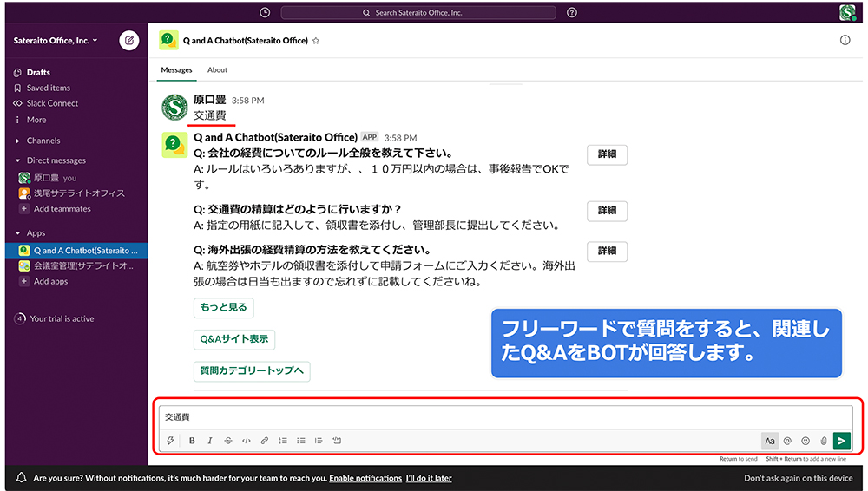This screenshot has width=868, height=491.
Task: Open the user avatar in top-right corner
Action: 847,12
